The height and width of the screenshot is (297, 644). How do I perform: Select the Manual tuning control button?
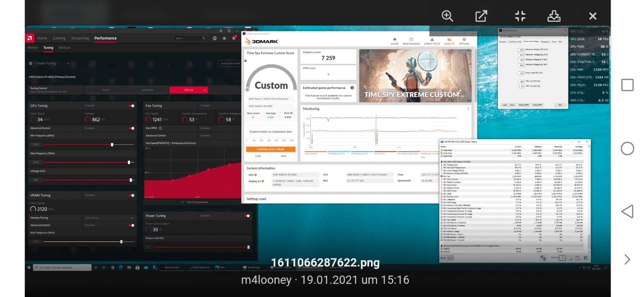(189, 90)
